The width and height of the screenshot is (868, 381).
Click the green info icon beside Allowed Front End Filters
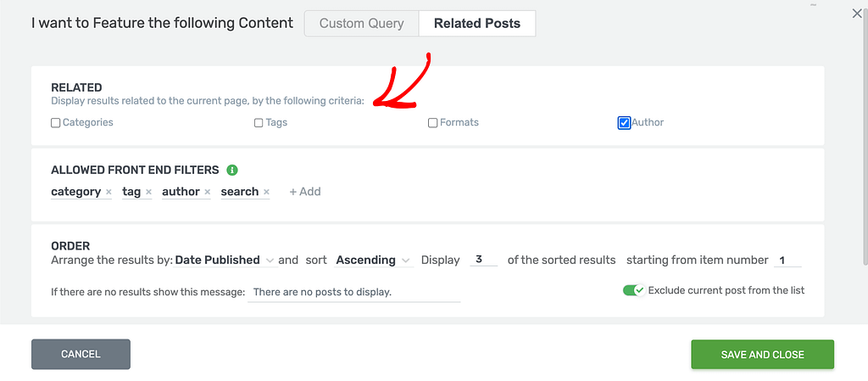(232, 170)
